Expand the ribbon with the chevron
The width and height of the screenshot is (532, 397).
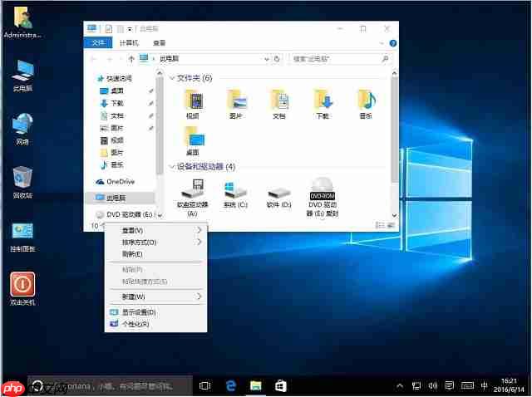click(382, 43)
